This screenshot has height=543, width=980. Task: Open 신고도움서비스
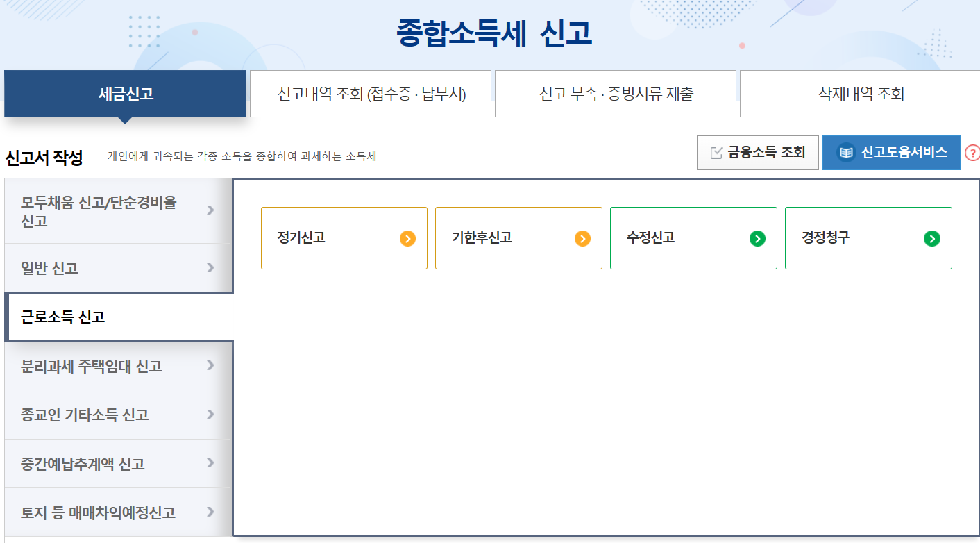(x=891, y=153)
